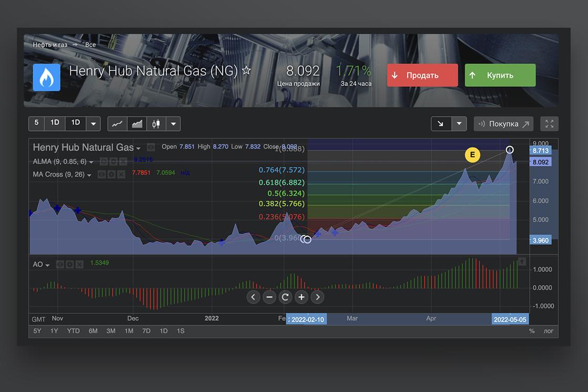Switch to candlestick chart type icon
Screen dimensions: 588x392
(156, 123)
